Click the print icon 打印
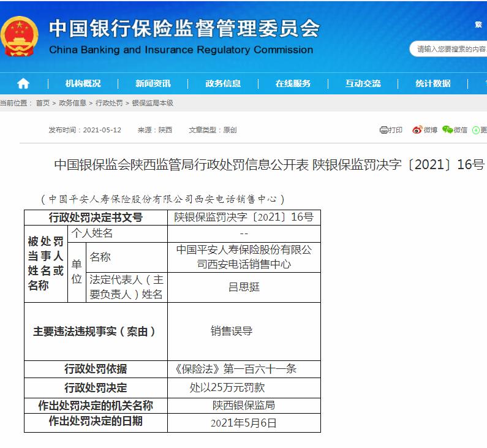Viewport: 487px width, 448px height. (391, 130)
